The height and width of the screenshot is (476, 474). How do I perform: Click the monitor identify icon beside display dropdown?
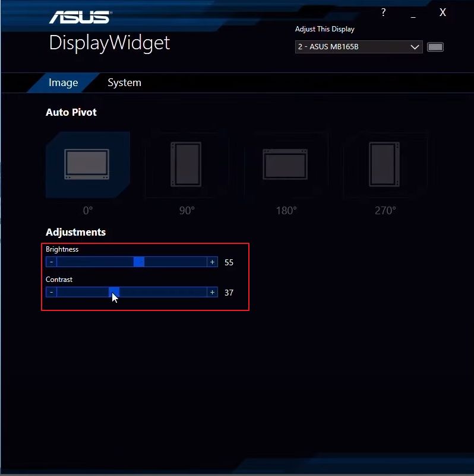[x=435, y=47]
